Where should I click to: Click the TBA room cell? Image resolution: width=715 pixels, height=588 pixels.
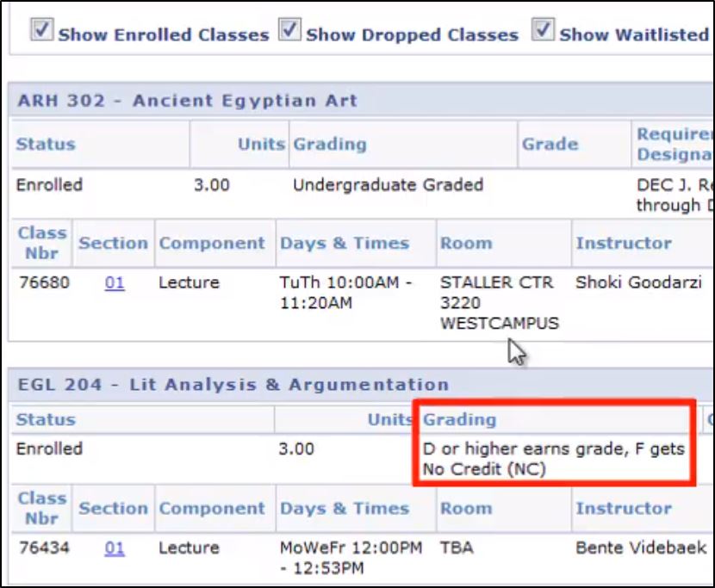tap(457, 548)
